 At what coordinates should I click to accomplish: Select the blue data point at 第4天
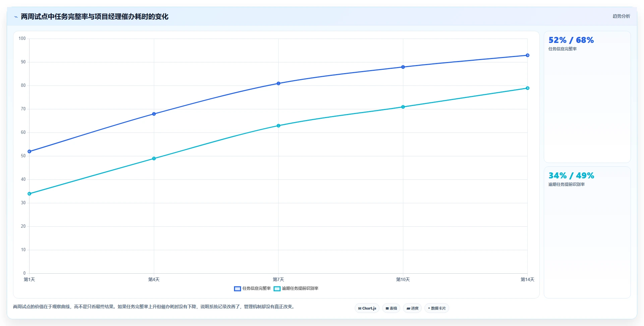point(154,114)
